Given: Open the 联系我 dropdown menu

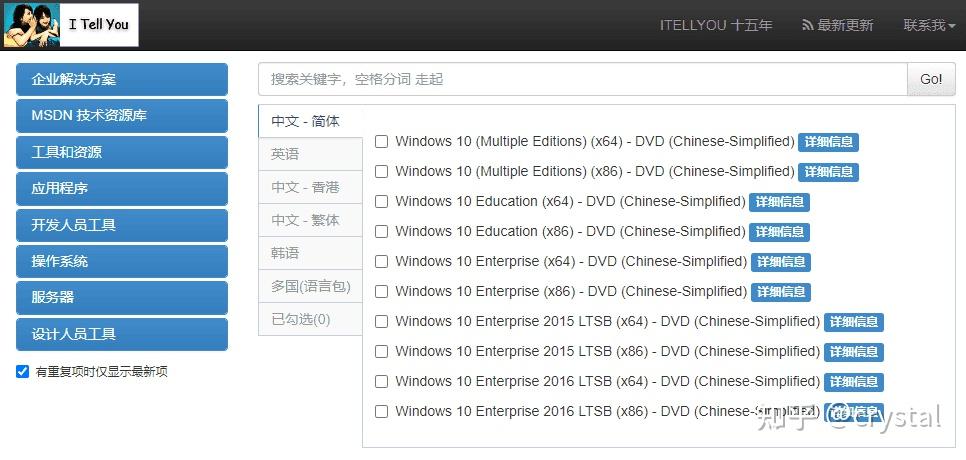Looking at the screenshot, I should click(929, 25).
